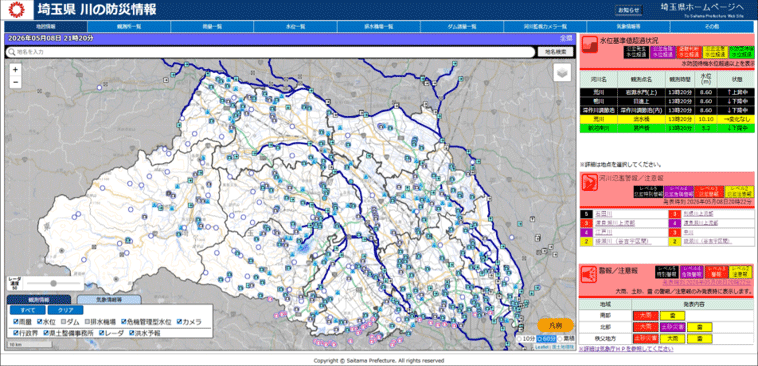Viewport: 758px width, 366px height.
Task: Click the →変化なし status cell
Action: coord(736,119)
